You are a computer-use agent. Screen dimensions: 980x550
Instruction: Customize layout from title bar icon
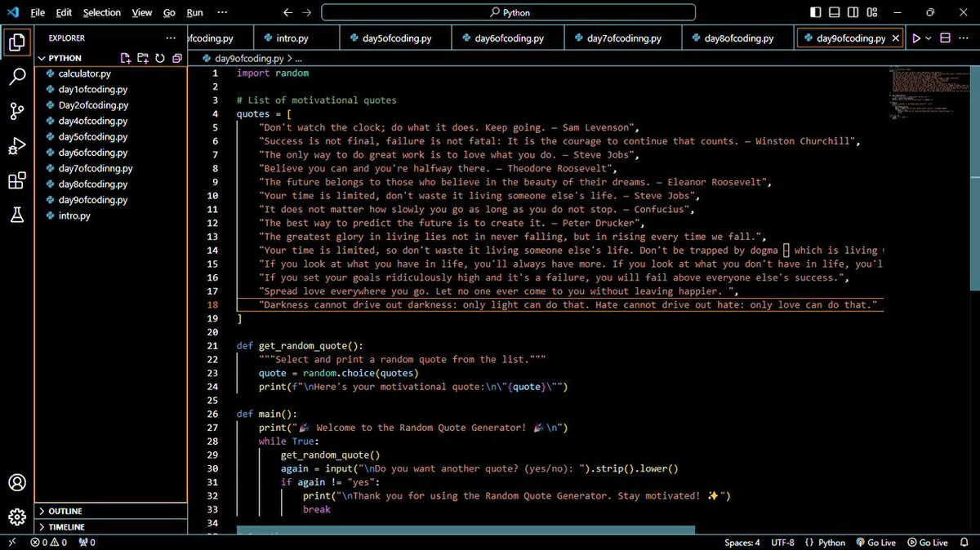[x=873, y=12]
